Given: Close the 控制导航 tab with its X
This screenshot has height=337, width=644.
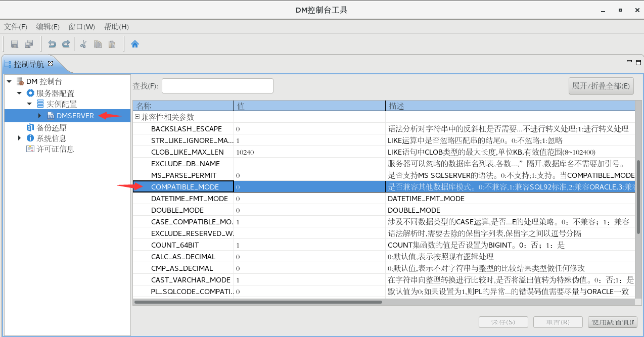Looking at the screenshot, I should (x=51, y=64).
